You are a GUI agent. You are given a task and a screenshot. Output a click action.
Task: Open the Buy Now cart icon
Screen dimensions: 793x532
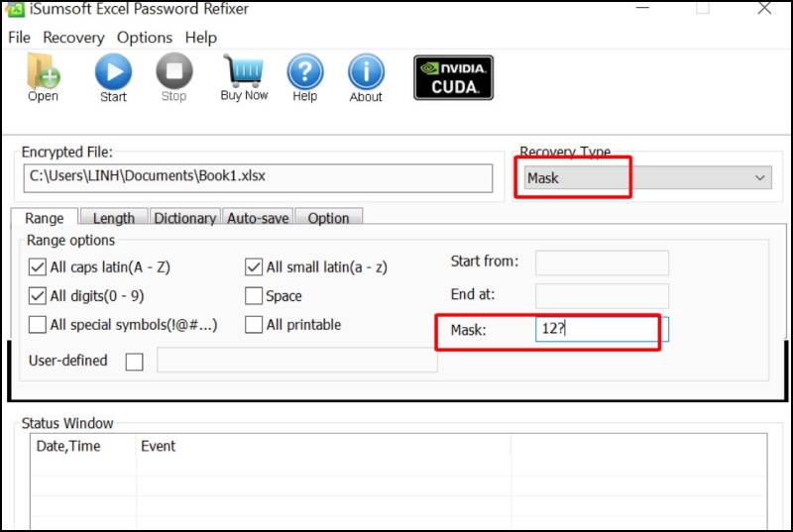coord(244,71)
